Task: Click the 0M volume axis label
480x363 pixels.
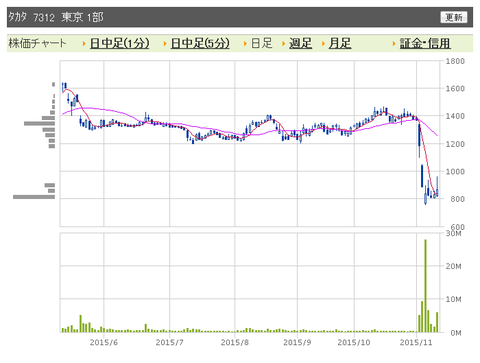Action: pyautogui.click(x=456, y=333)
